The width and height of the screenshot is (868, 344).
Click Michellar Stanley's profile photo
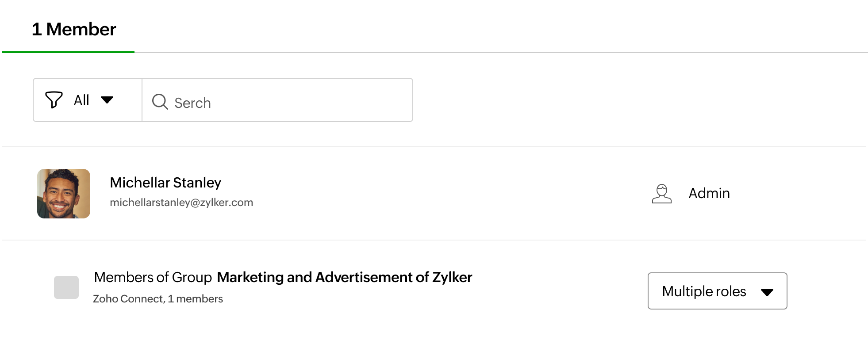point(64,194)
